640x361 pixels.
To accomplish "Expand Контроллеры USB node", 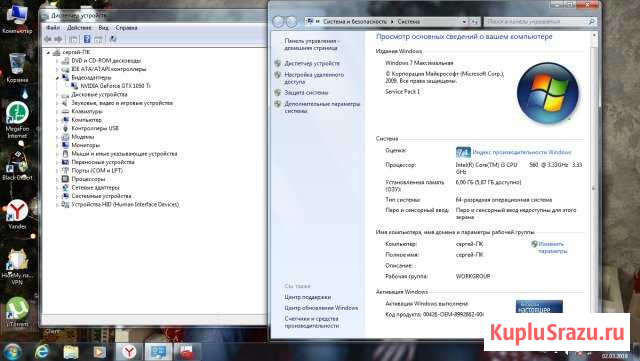I will [x=57, y=129].
